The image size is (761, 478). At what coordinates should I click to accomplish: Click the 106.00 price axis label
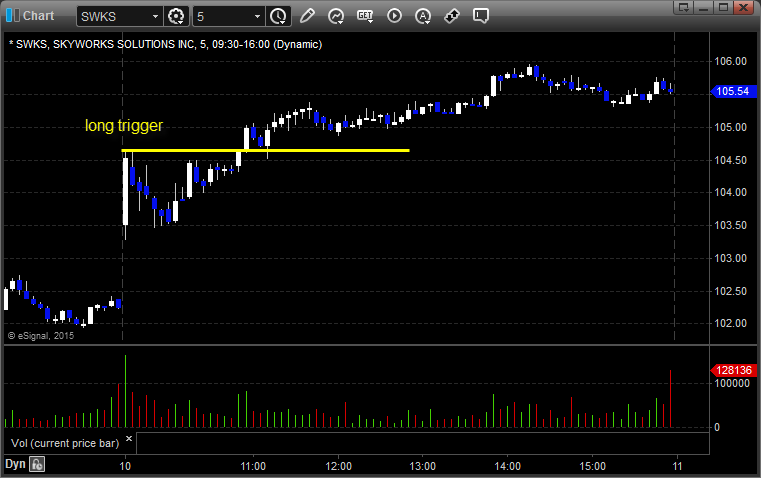pos(730,61)
